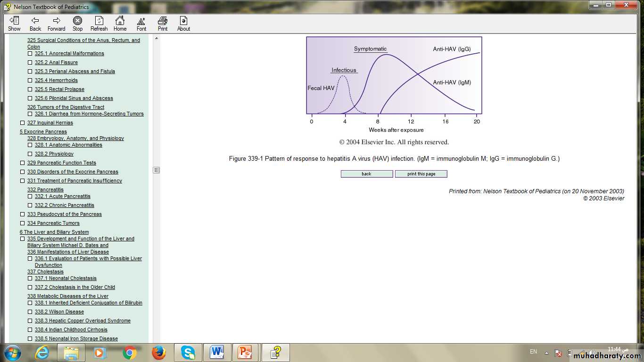Stop page loading with Stop icon
The width and height of the screenshot is (644, 362).
77,23
